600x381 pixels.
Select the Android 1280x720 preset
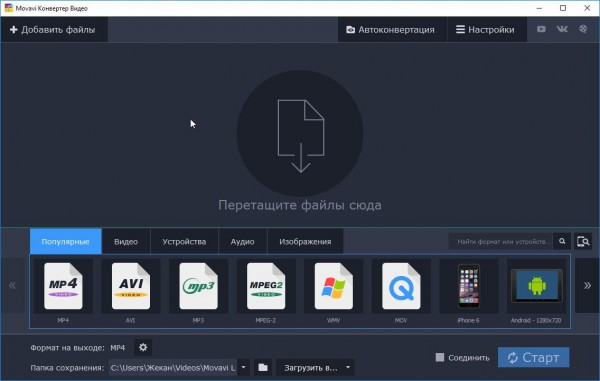(536, 286)
